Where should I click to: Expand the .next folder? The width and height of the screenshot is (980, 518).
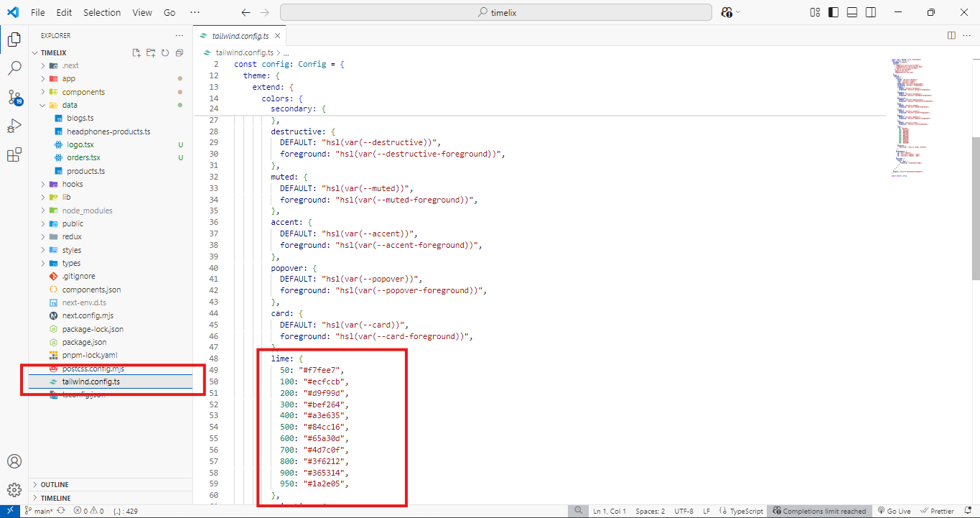point(43,65)
